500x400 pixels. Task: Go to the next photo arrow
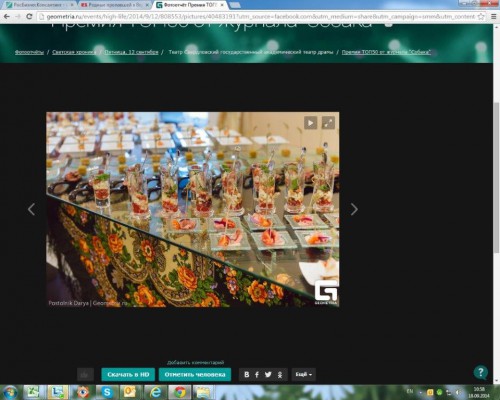pos(354,209)
